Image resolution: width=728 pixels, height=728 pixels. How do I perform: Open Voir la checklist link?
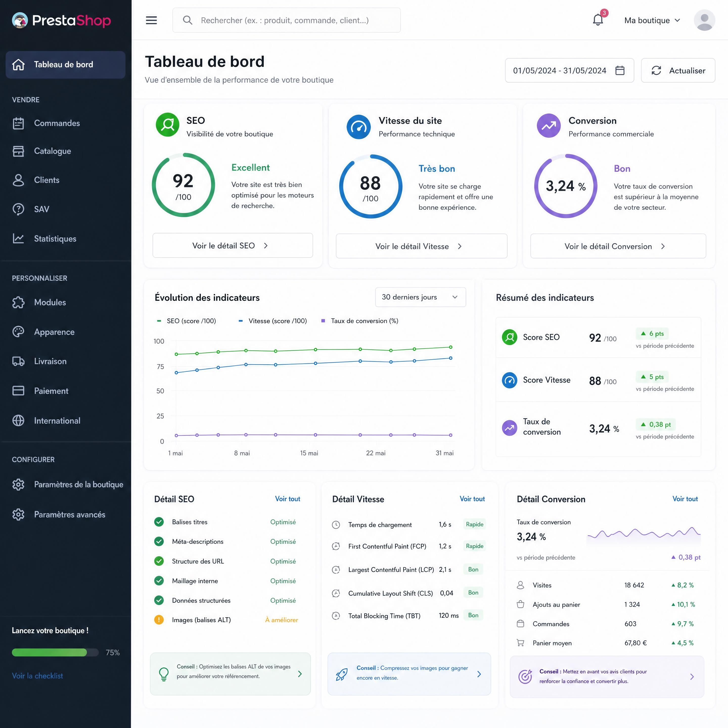tap(37, 676)
